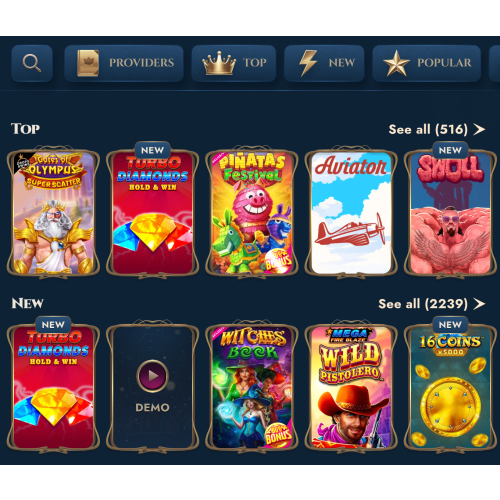Viewport: 500px width, 500px height.
Task: Switch to the Providers tab
Action: pos(124,63)
